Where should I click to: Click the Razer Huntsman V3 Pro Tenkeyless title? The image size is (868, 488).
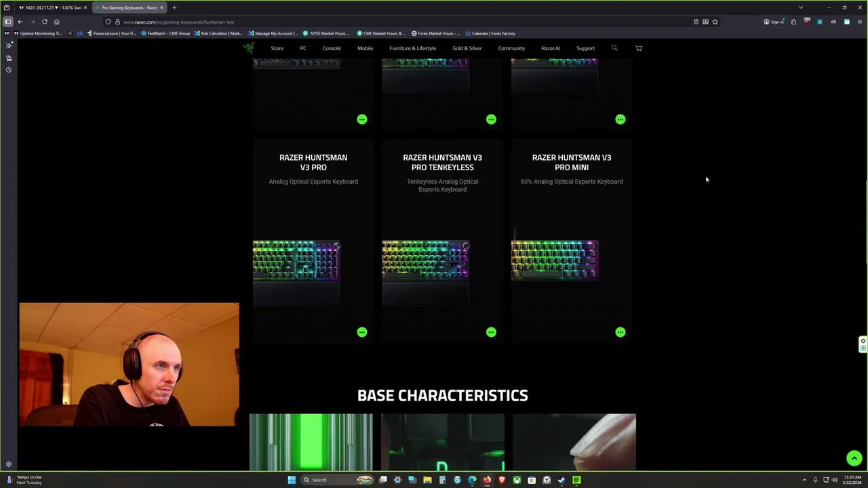pos(442,162)
